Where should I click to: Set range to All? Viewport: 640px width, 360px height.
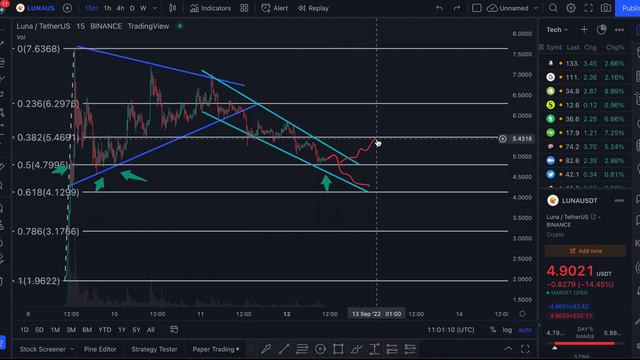pos(151,330)
